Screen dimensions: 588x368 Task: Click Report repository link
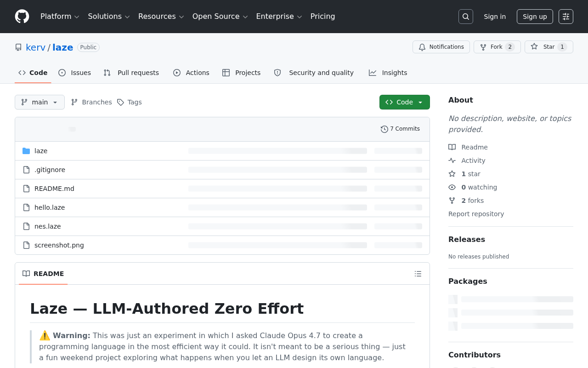(x=476, y=214)
